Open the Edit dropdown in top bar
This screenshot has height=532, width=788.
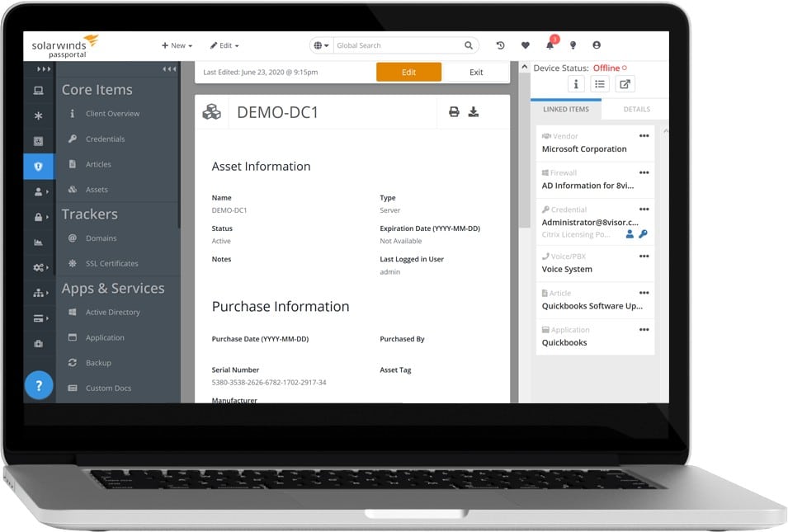pos(224,45)
